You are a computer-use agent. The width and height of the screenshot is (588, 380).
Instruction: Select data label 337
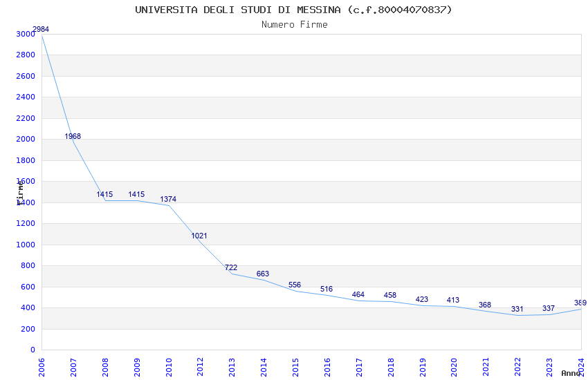549,309
